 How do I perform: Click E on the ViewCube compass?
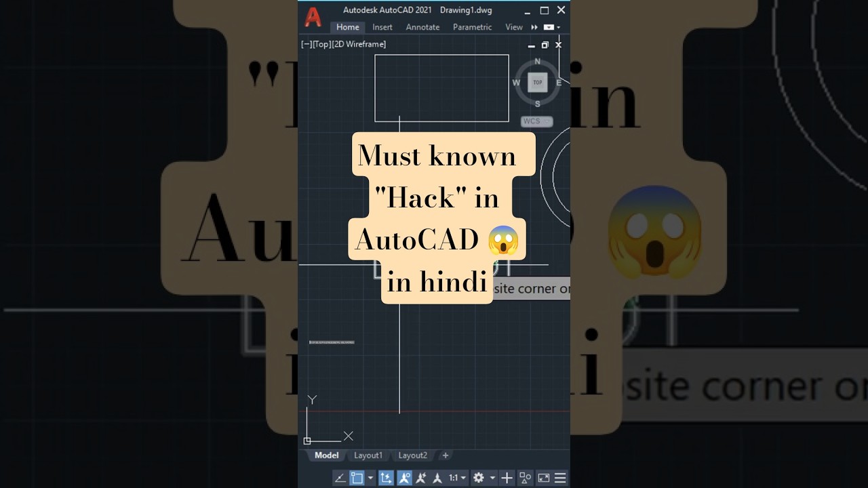point(559,83)
